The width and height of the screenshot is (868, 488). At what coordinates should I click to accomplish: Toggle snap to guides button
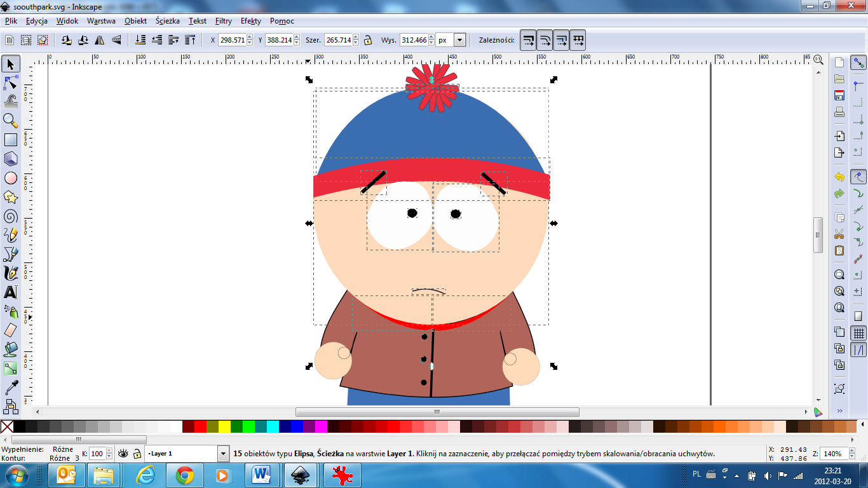coord(858,349)
